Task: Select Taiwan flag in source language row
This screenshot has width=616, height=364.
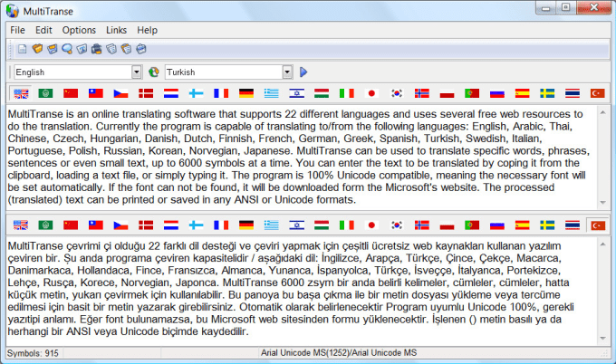Action: tap(96, 93)
